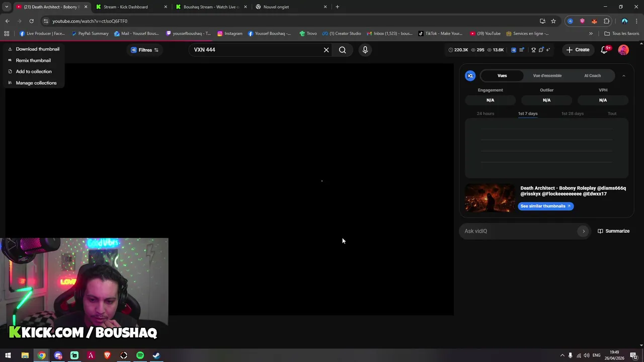Open Live Producer Facebook bookmark
The height and width of the screenshot is (362, 644).
tap(42, 34)
